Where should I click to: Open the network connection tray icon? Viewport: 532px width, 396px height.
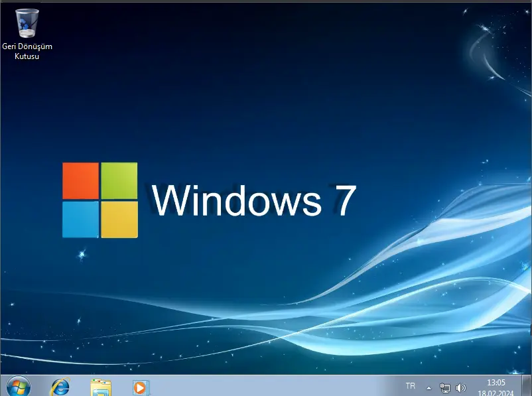(x=445, y=387)
